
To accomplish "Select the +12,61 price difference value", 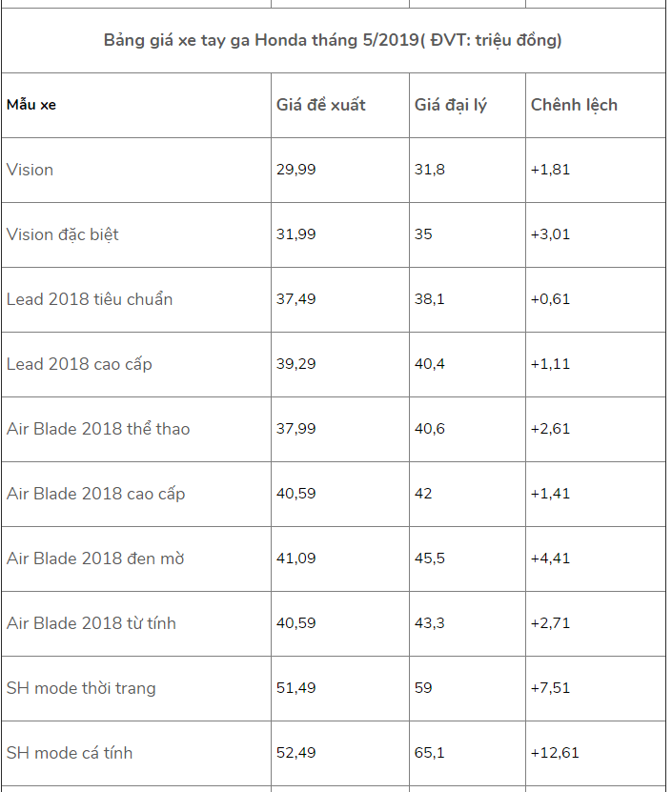I will (x=554, y=753).
